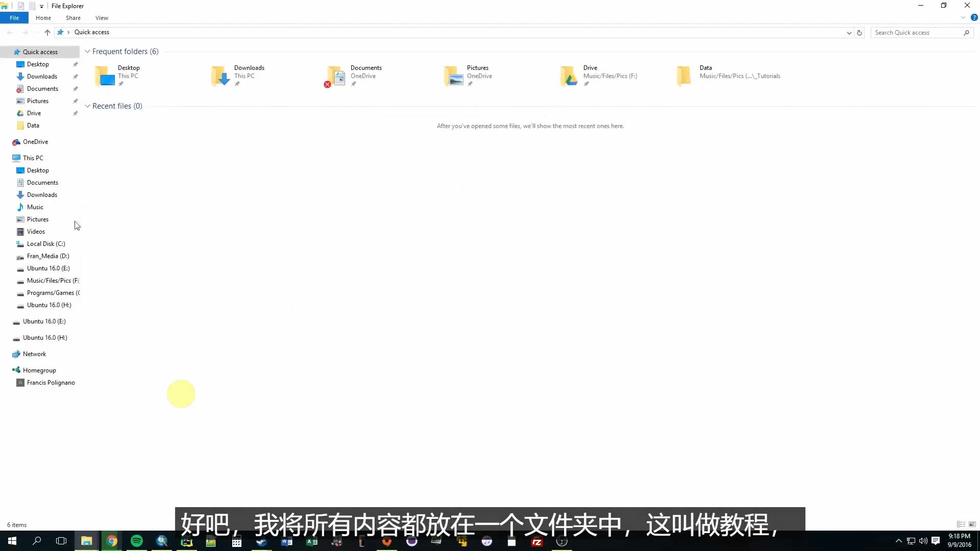Refresh the Quick access view

click(x=860, y=33)
